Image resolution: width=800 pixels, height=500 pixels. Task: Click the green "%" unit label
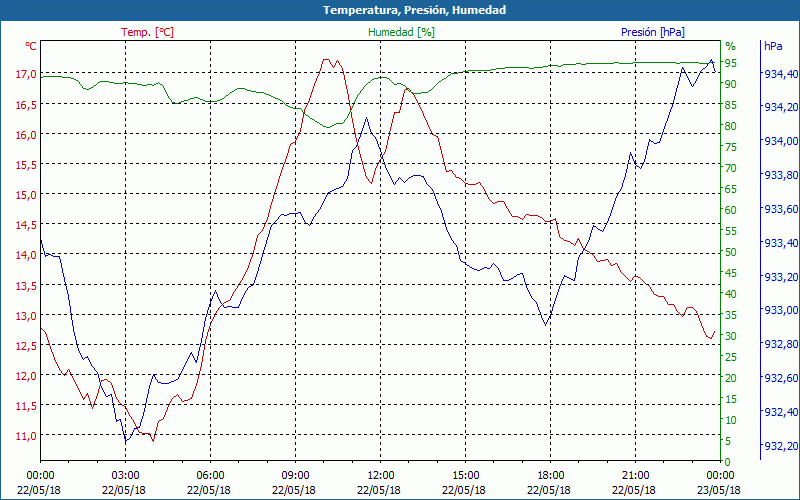(x=731, y=46)
